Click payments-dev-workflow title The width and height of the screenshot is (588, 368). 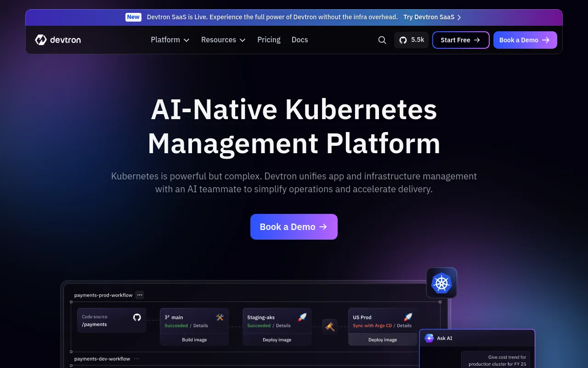(x=102, y=359)
